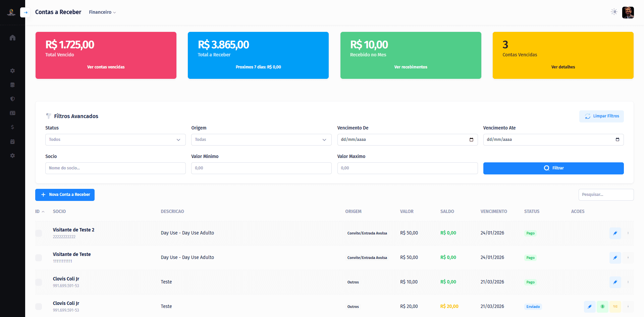The image size is (644, 317).
Task: Expand the Origem dropdown filter
Action: point(261,140)
